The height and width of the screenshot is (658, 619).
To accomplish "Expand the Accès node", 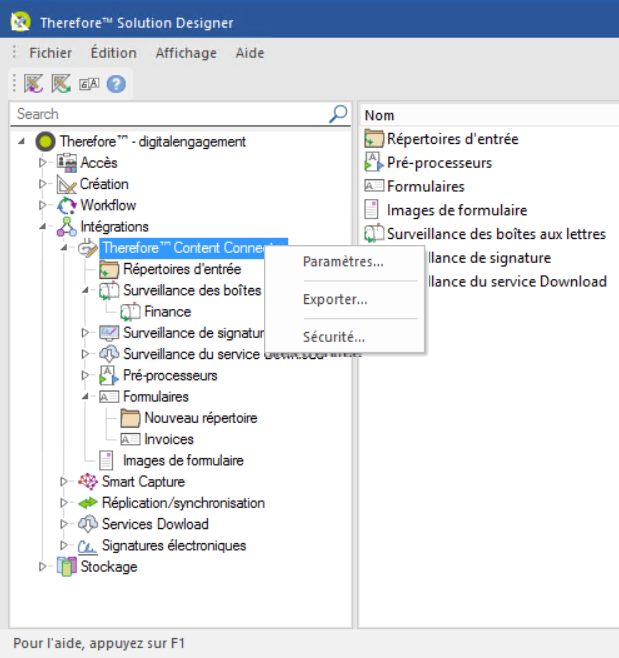I will click(42, 163).
